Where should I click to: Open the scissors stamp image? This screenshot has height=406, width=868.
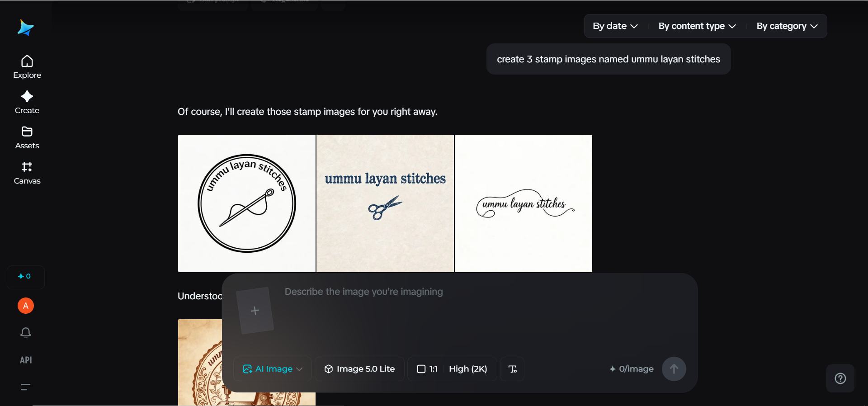385,203
